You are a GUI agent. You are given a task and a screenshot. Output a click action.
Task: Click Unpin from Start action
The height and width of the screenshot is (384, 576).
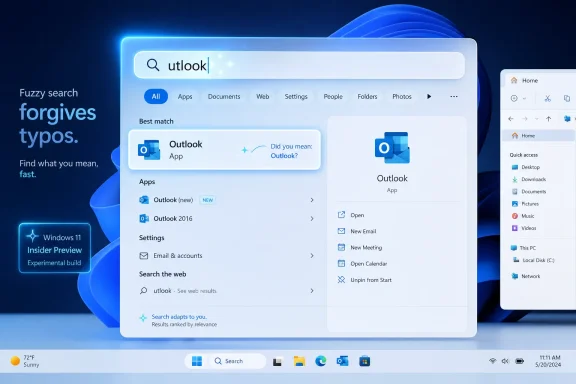(x=364, y=280)
